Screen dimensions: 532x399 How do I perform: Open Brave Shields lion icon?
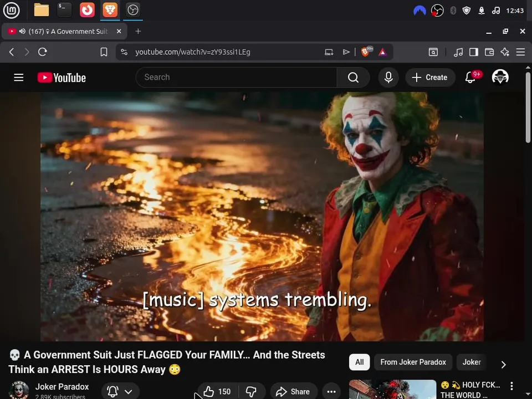tap(366, 52)
